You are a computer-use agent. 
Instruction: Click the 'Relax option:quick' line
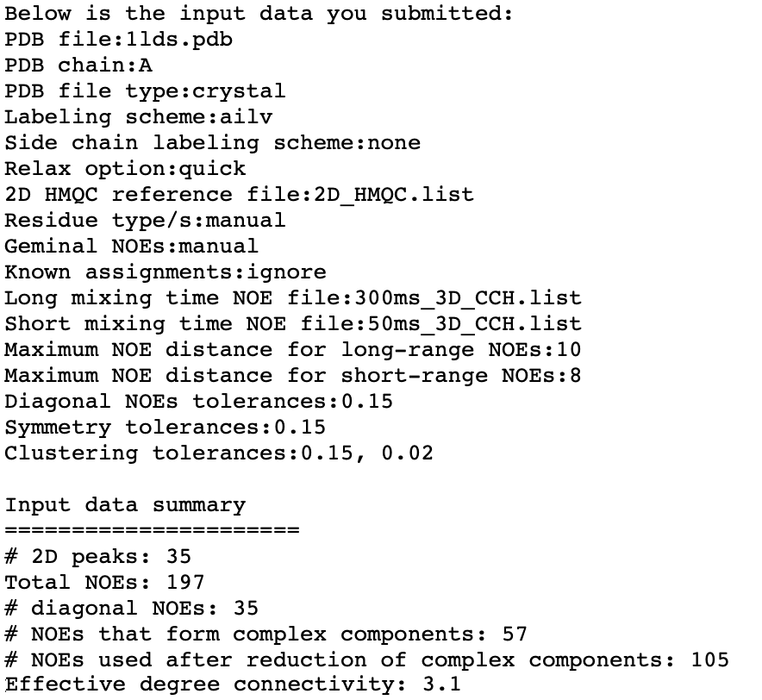pos(125,169)
